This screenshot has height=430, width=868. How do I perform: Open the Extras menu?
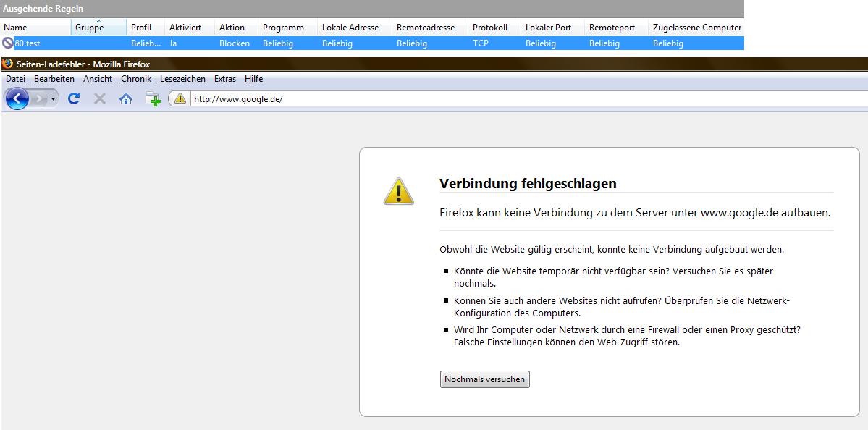[x=224, y=79]
